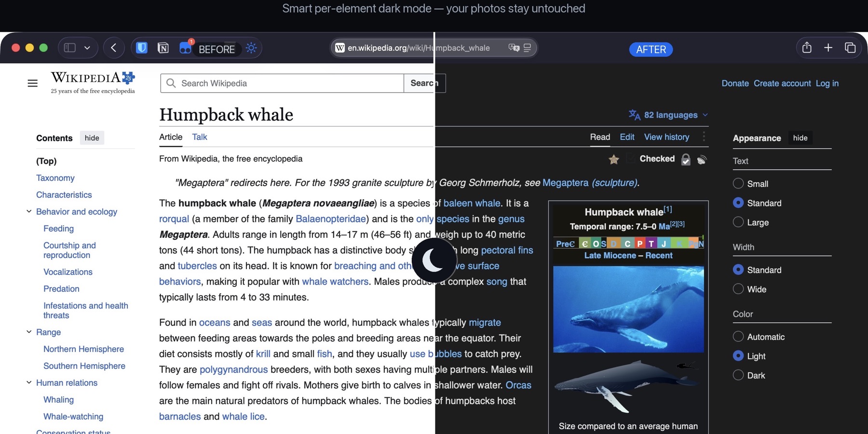Select Standard width option

pos(738,270)
